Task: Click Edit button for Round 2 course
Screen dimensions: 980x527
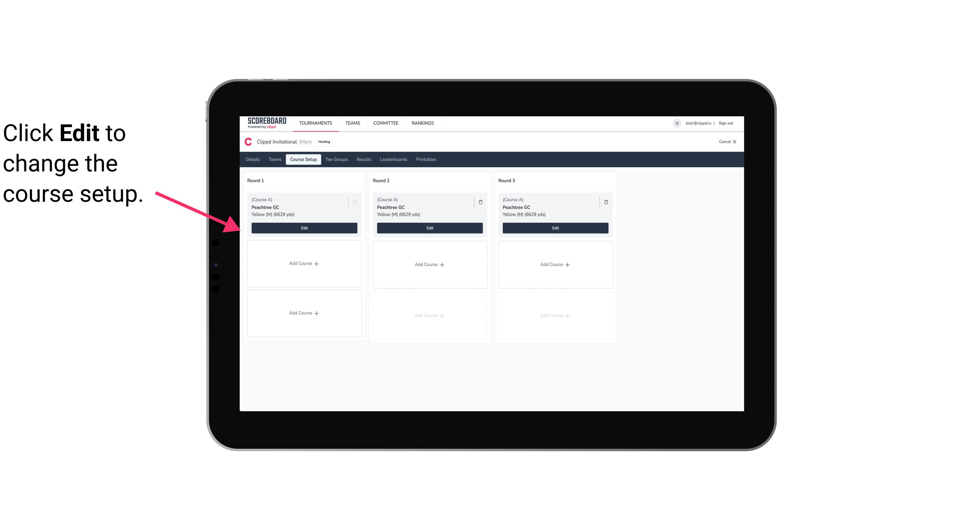Action: click(x=430, y=228)
